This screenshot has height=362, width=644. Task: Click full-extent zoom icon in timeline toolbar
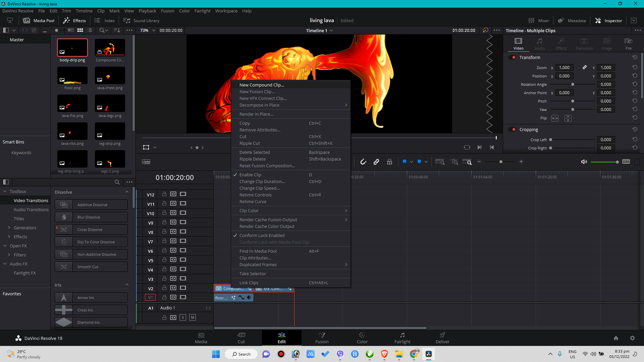(x=440, y=162)
